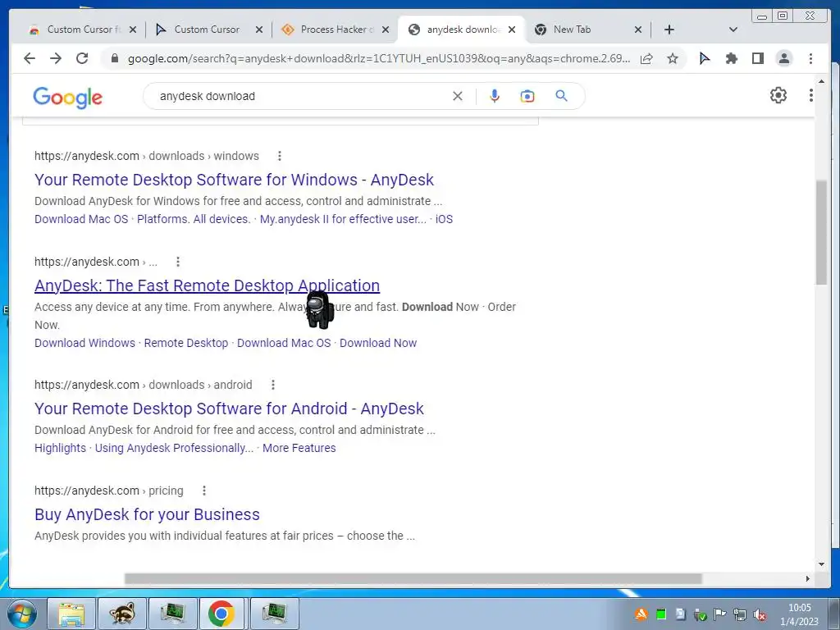Open the iOS sitelink
The height and width of the screenshot is (630, 840).
tap(444, 219)
